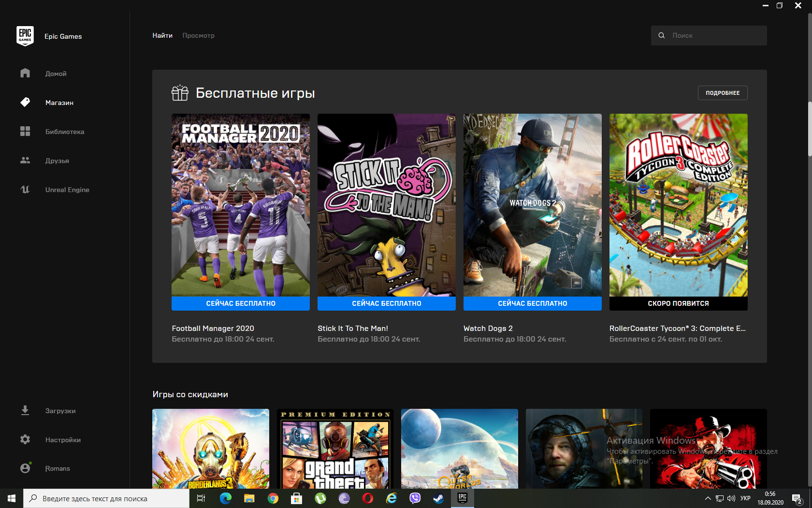Open the Stick It To The Man! title link
This screenshot has height=508, width=812.
(x=353, y=328)
